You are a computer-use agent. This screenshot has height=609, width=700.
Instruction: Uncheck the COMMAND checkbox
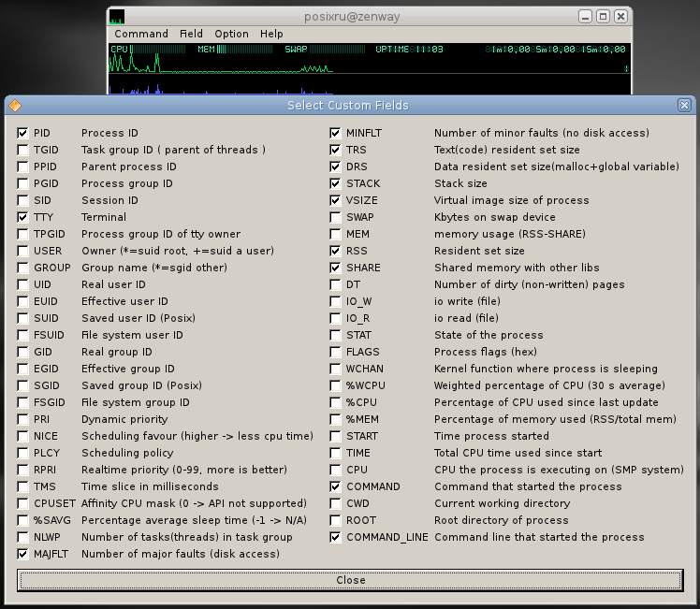[335, 486]
